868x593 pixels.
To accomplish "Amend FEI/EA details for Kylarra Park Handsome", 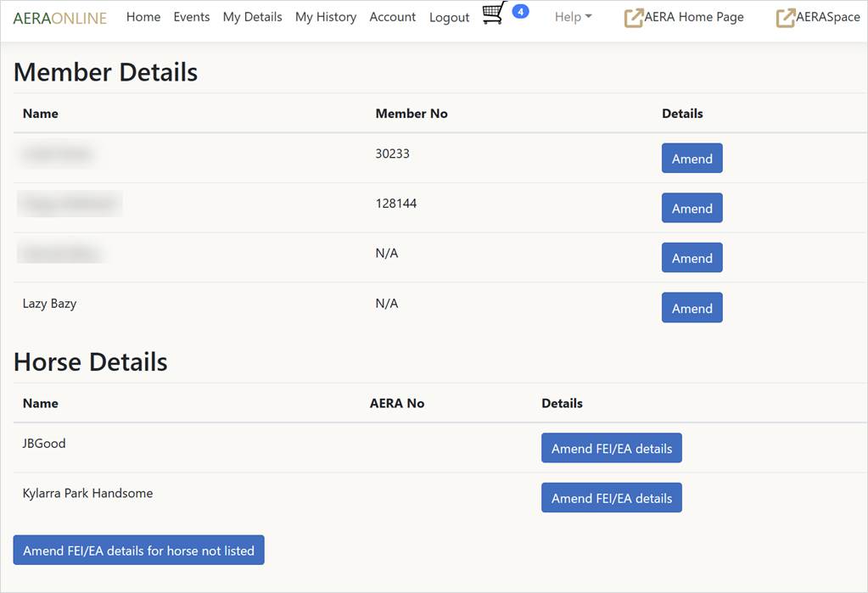I will coord(611,498).
